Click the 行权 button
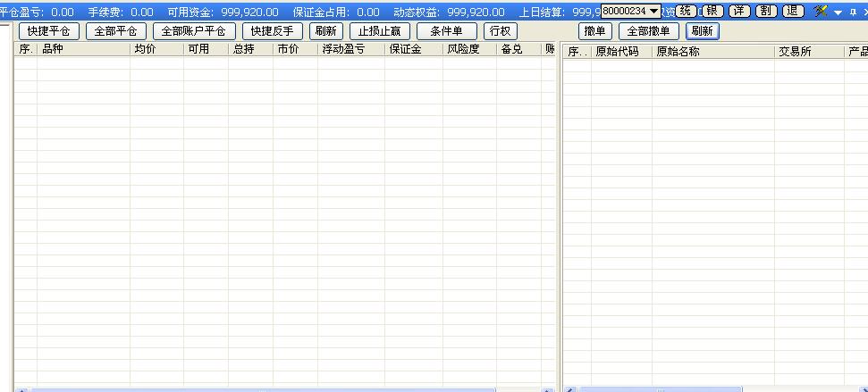 (501, 31)
